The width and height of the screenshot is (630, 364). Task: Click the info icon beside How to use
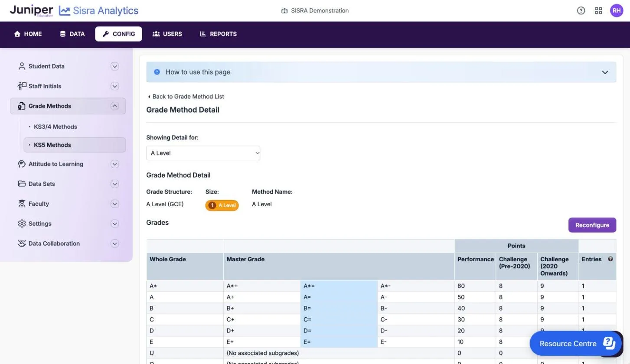tap(157, 72)
